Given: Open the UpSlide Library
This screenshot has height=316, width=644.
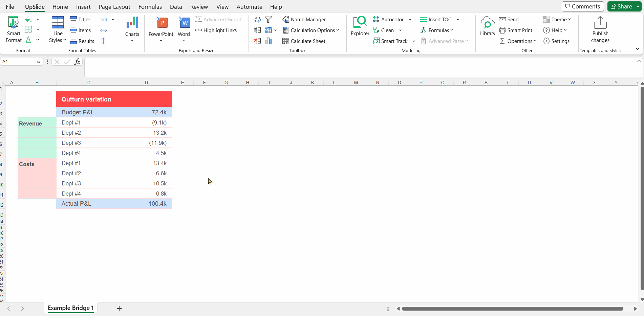Looking at the screenshot, I should 488,26.
